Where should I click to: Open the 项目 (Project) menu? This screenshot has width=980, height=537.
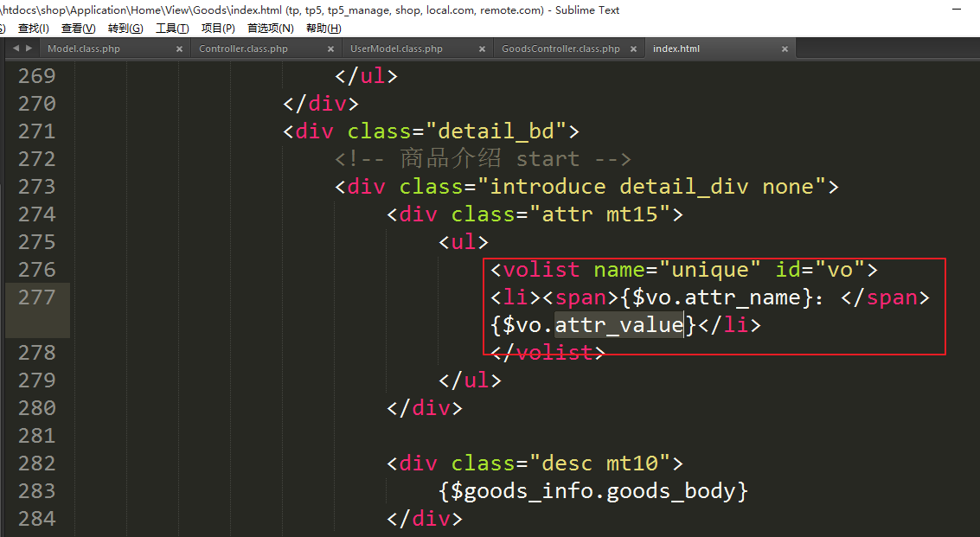coord(218,29)
